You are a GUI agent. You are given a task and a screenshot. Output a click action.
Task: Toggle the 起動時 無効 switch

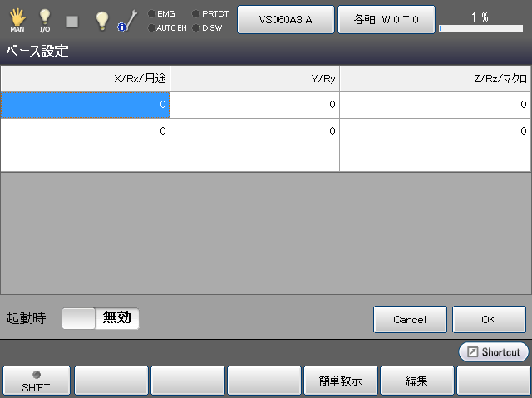(101, 318)
